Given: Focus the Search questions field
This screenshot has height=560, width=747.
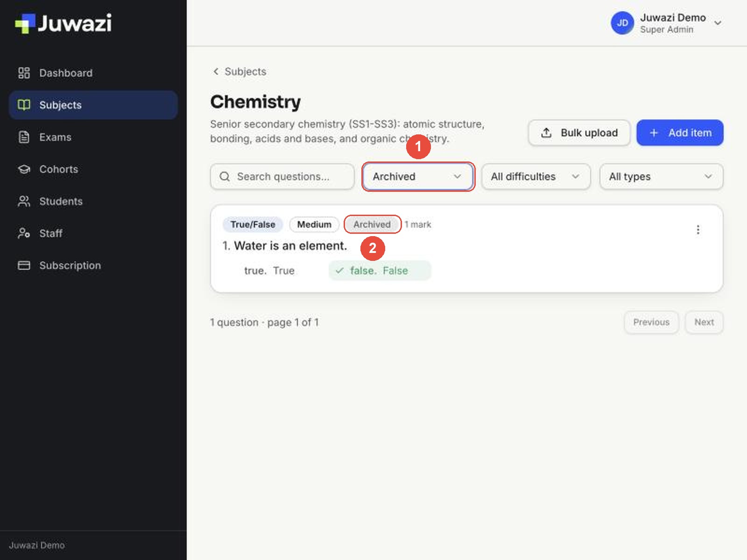Looking at the screenshot, I should tap(282, 176).
